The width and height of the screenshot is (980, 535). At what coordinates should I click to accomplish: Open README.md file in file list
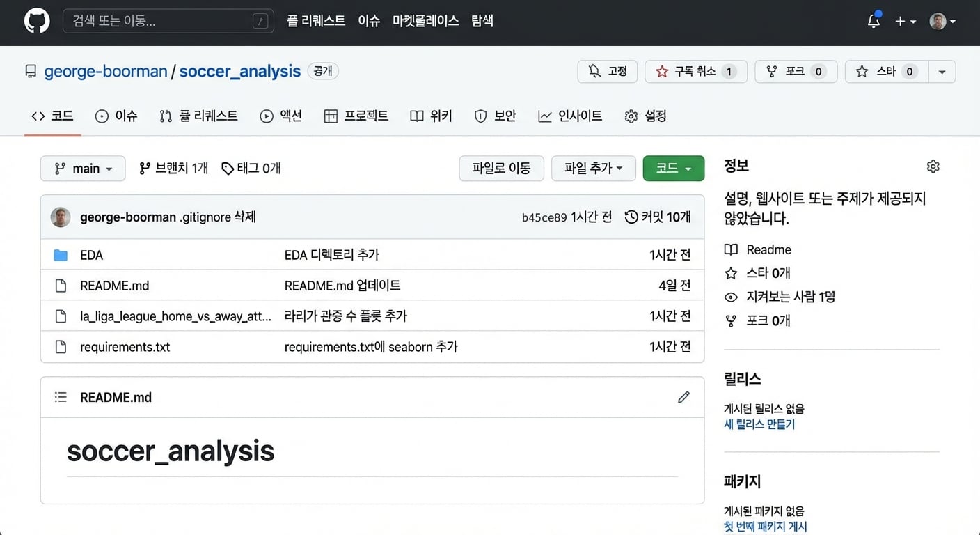(114, 286)
